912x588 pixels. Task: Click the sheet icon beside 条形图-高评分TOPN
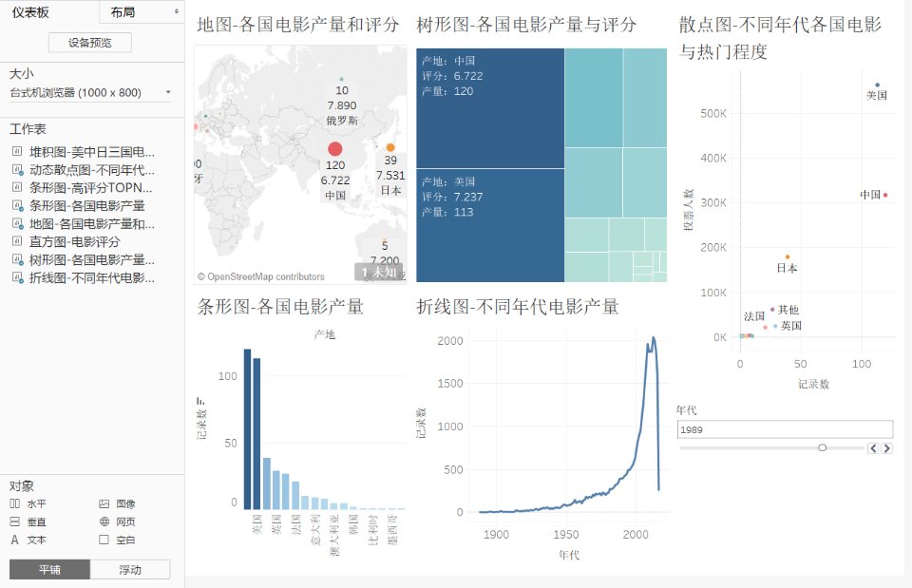17,188
